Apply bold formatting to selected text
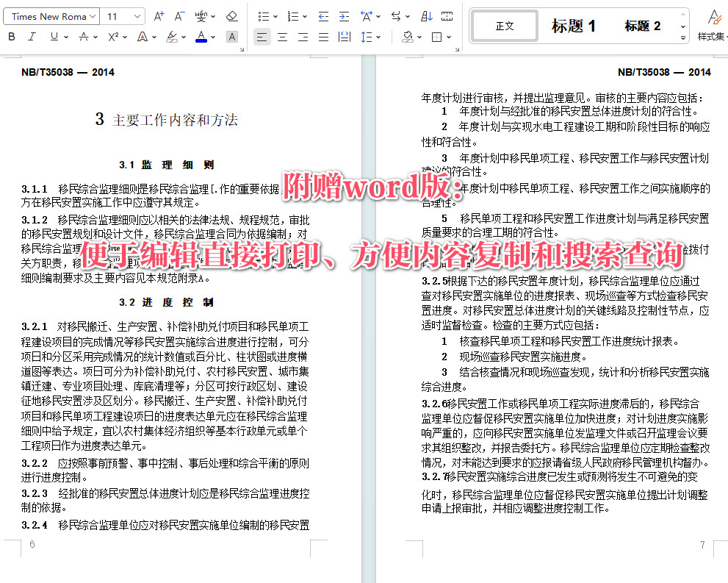 click(12, 35)
